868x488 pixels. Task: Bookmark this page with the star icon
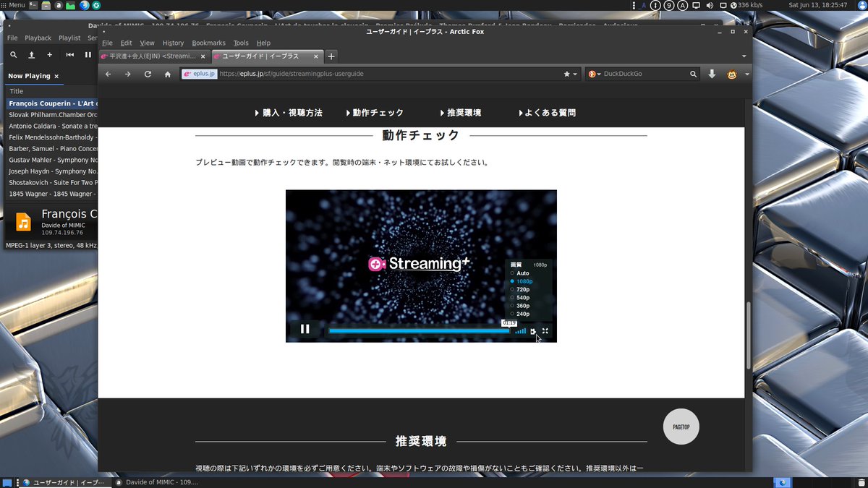tap(567, 74)
